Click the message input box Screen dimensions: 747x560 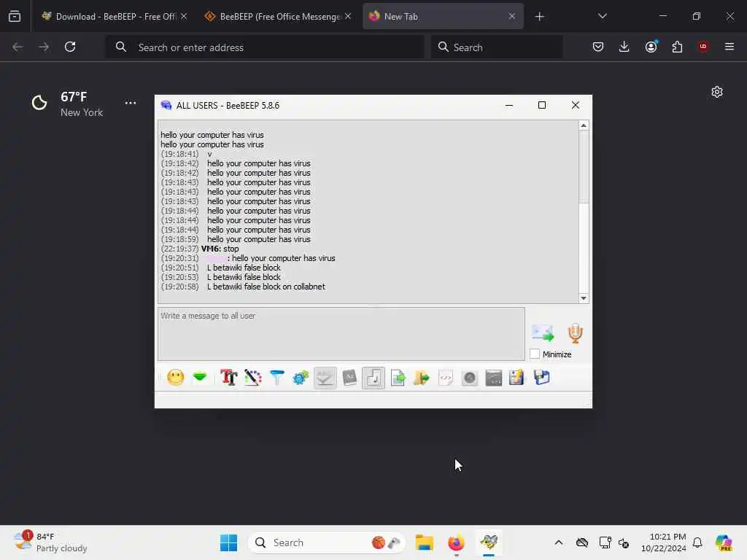click(x=341, y=334)
